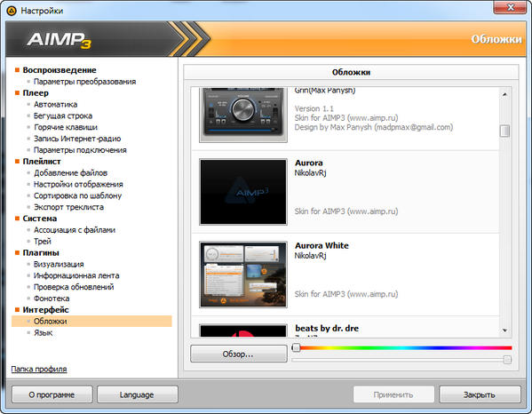Click the rainbow hue slider handle

[296, 347]
